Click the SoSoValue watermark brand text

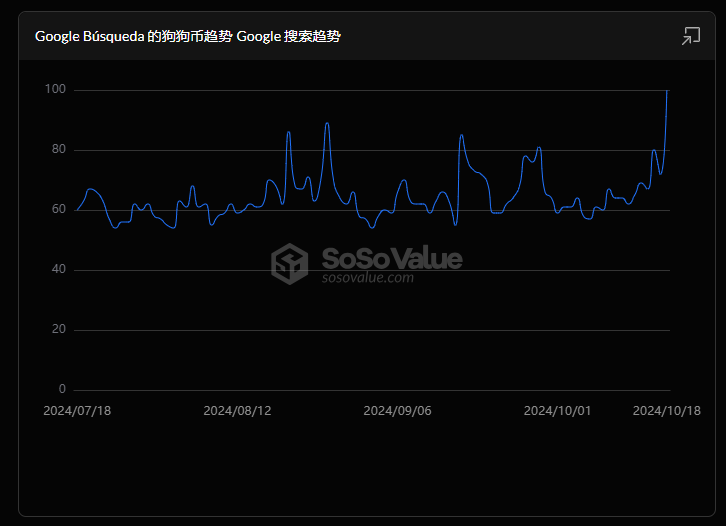(x=391, y=259)
